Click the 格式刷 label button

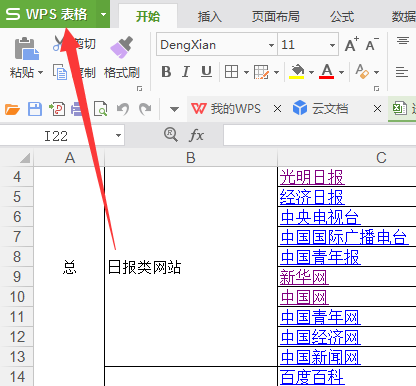click(x=121, y=72)
